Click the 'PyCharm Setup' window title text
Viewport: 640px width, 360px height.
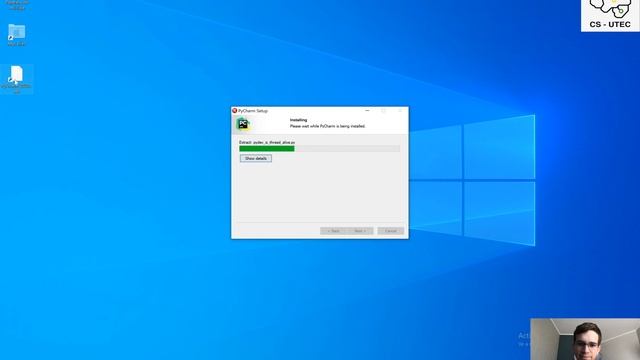[x=253, y=111]
